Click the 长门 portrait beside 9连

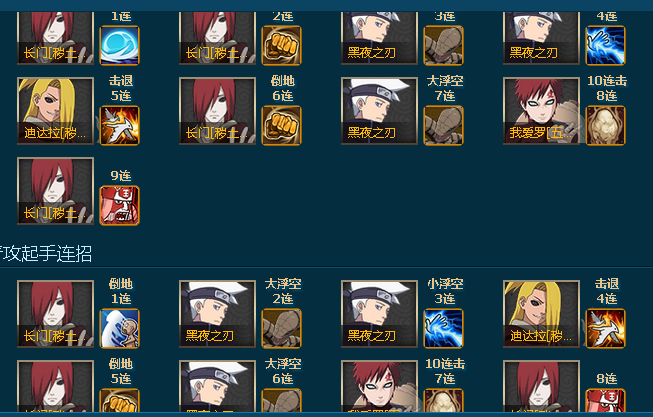click(55, 191)
